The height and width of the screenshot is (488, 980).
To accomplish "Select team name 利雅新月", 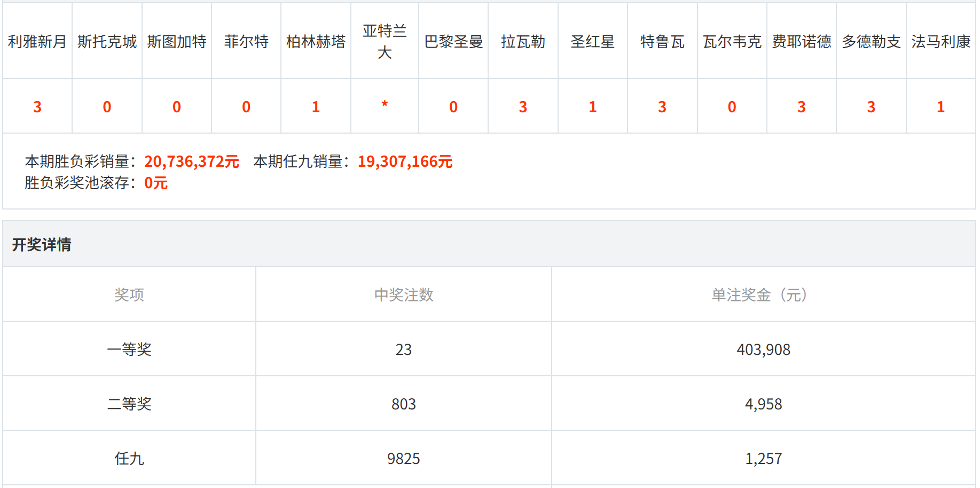I will coord(37,42).
